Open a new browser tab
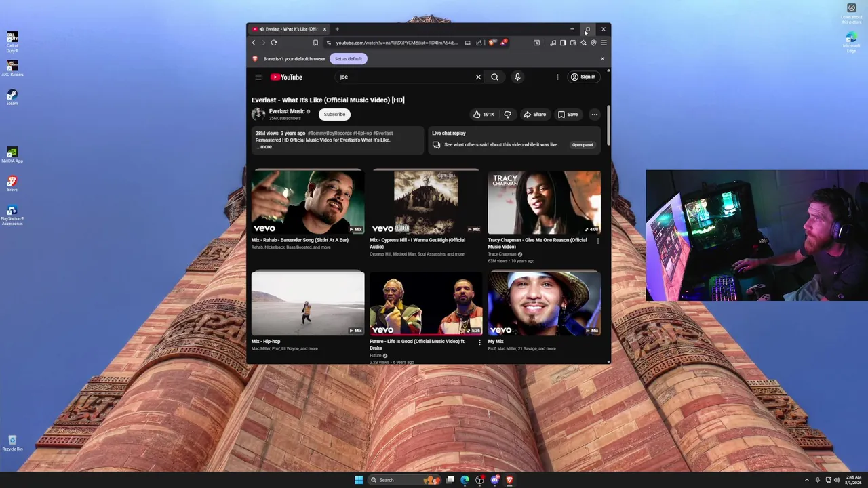This screenshot has height=488, width=868. pos(337,29)
